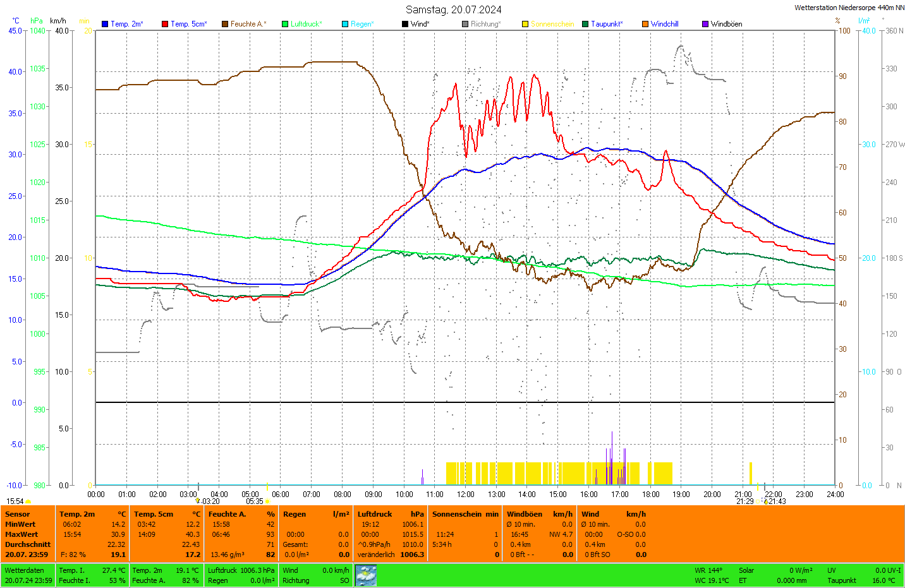Click the brown Feuchte A. legend square
The image size is (905, 588).
point(225,24)
